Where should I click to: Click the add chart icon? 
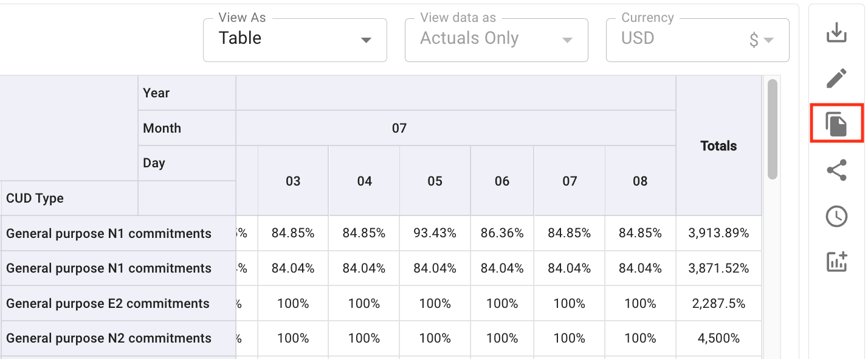(x=836, y=262)
